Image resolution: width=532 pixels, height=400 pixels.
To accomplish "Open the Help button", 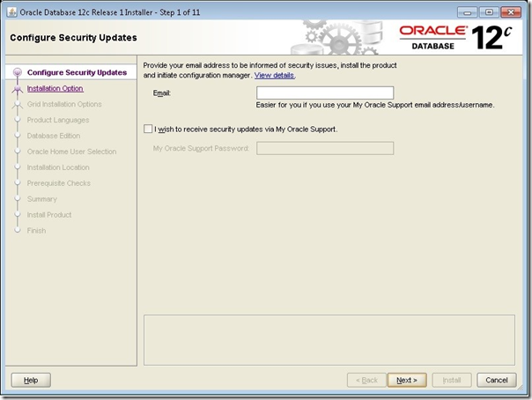I will pos(31,380).
